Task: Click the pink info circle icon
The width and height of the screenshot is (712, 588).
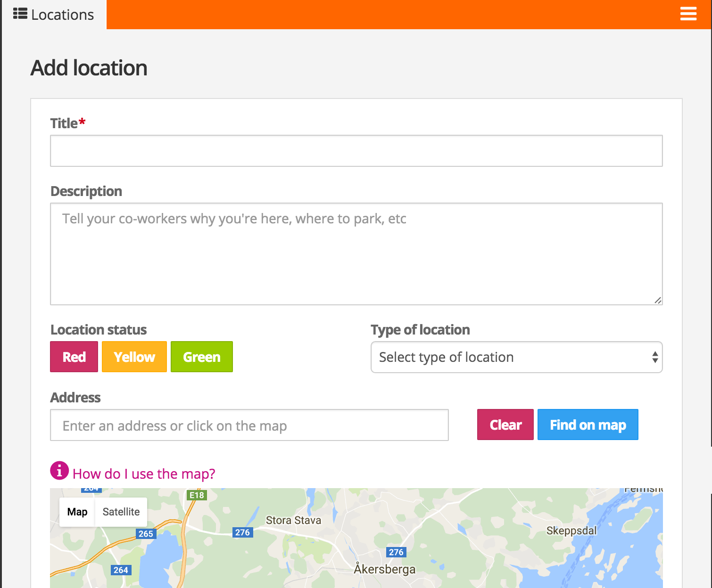Action: [x=59, y=471]
